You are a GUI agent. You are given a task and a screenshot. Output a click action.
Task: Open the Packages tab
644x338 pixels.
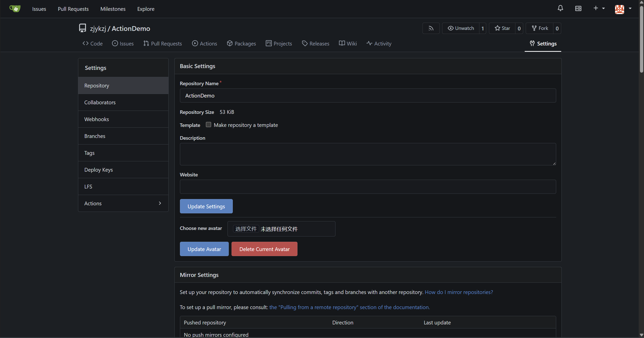[241, 43]
